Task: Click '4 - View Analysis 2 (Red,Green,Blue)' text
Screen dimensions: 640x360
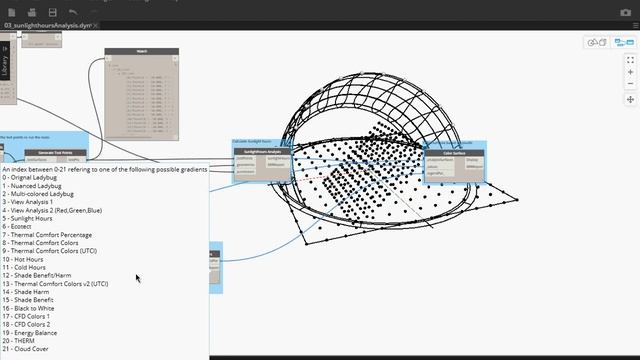Action: [x=52, y=210]
